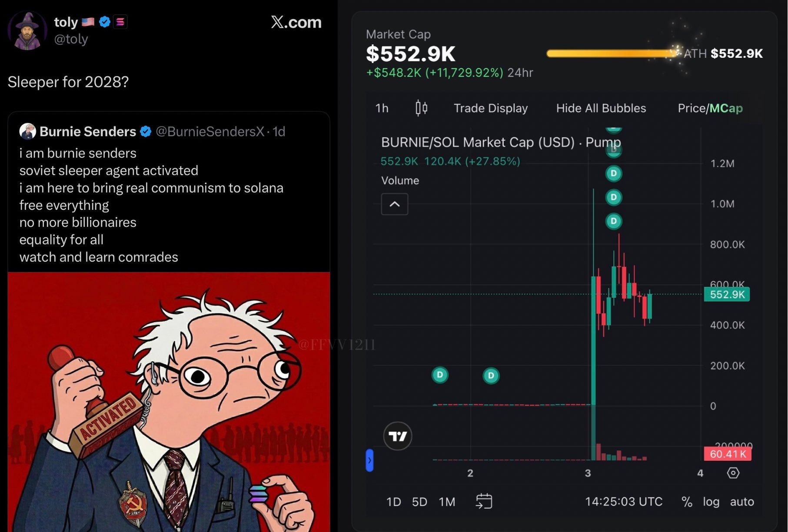Image resolution: width=788 pixels, height=532 pixels.
Task: Click the gold ATH progress bar
Action: (612, 53)
